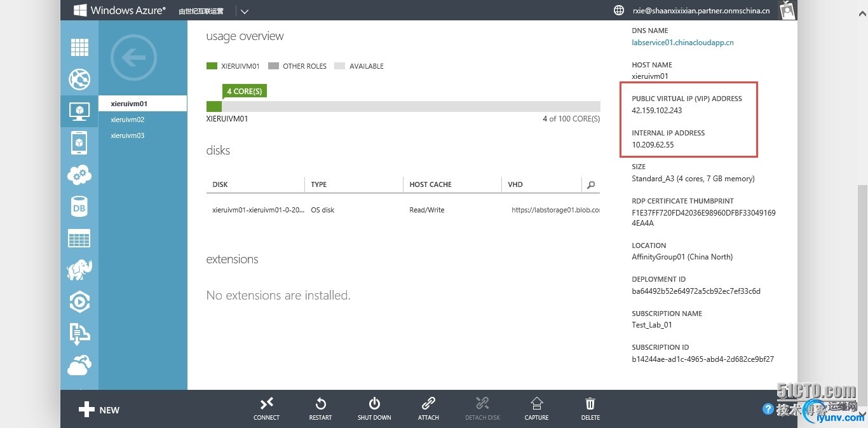868x428 pixels.
Task: Select the xieruivm01 OS disk row name
Action: coord(258,210)
